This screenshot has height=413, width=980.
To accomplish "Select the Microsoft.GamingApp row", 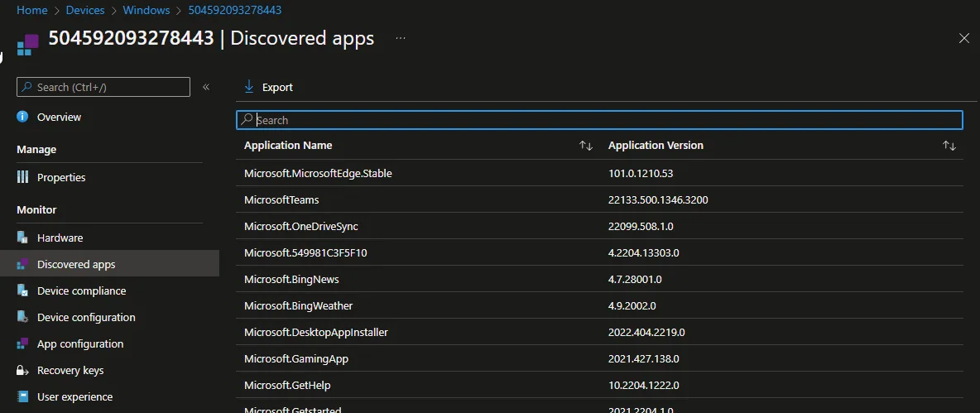I will pyautogui.click(x=599, y=359).
